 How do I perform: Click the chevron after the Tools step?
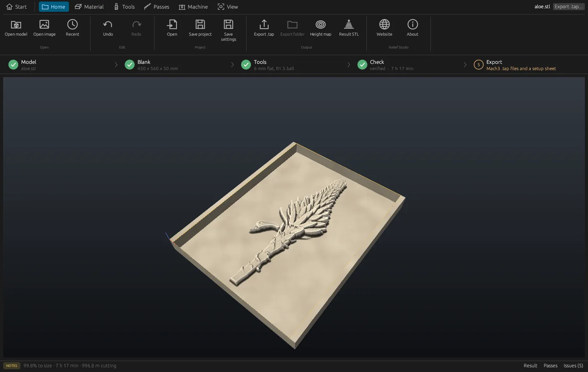(349, 65)
